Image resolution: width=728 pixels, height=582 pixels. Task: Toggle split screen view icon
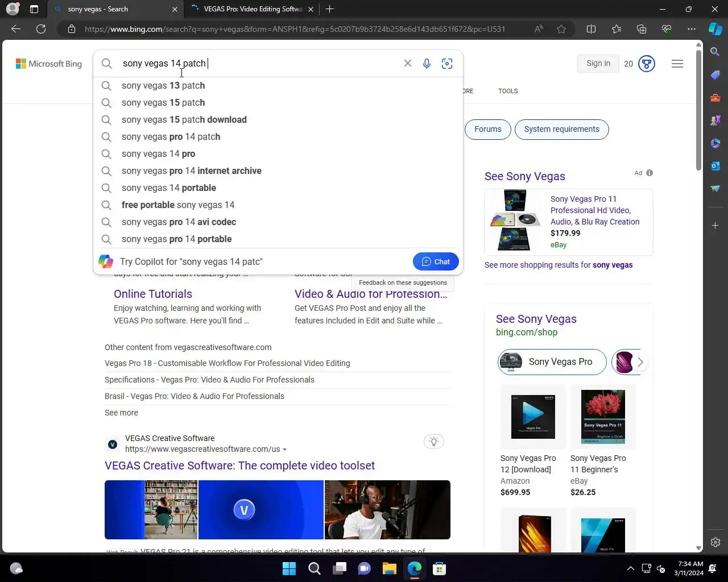(x=591, y=29)
